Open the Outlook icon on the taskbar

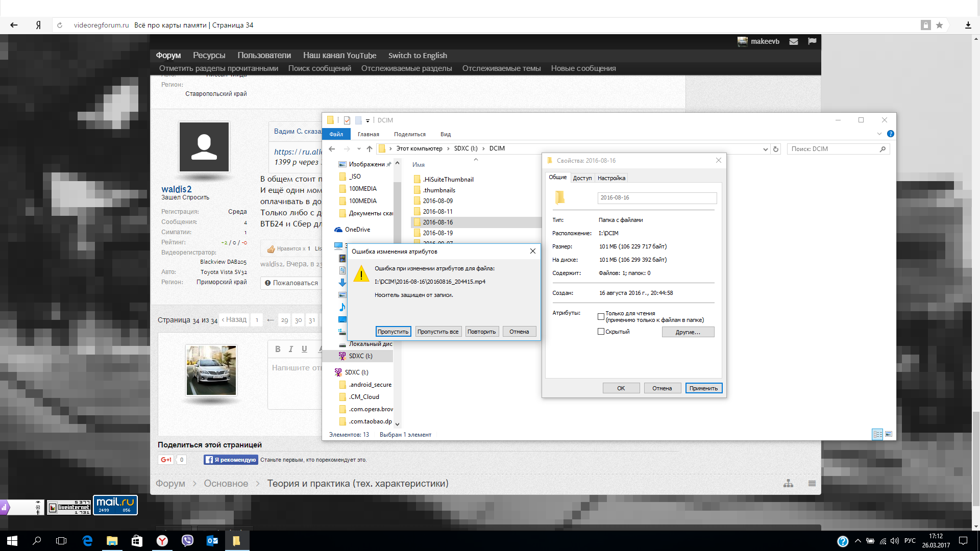pos(212,541)
